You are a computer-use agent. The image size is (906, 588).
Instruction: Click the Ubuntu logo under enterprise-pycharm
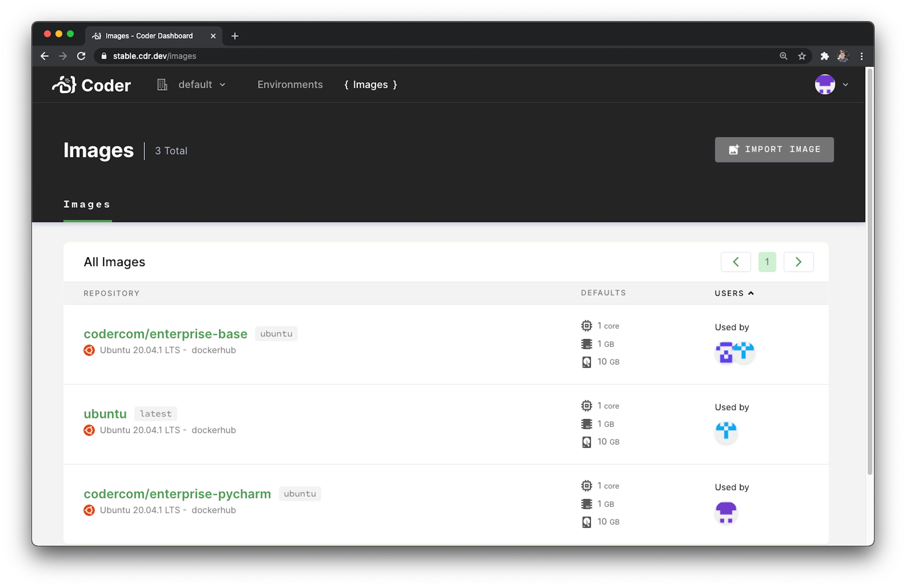(89, 510)
